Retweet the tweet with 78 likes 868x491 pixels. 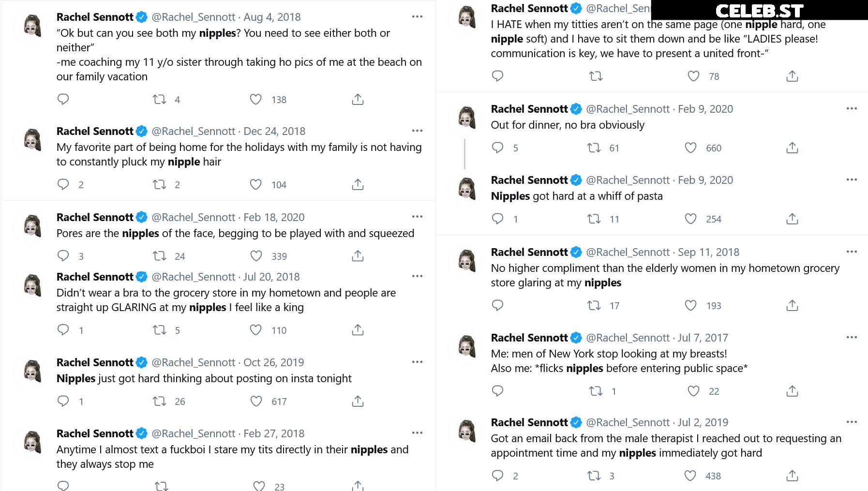click(x=596, y=76)
